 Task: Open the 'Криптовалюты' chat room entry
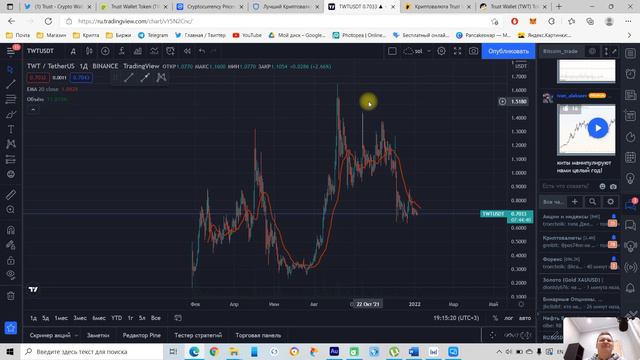tap(579, 241)
